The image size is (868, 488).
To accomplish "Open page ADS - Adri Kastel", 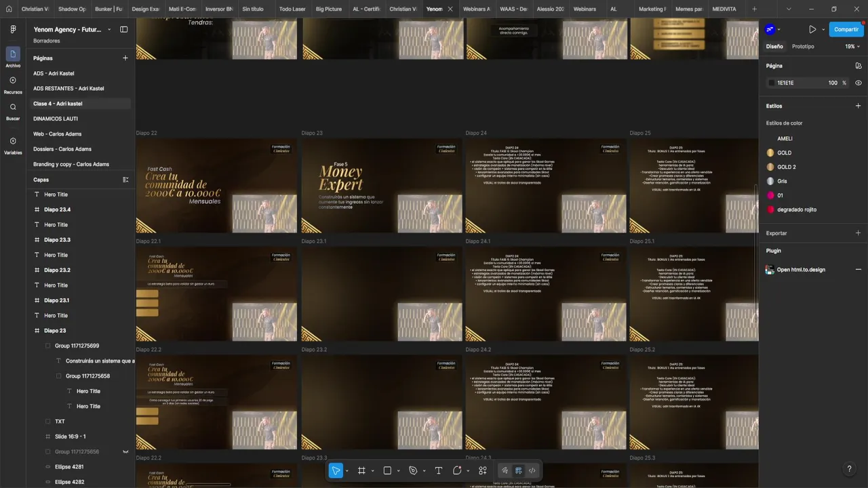I will [54, 73].
